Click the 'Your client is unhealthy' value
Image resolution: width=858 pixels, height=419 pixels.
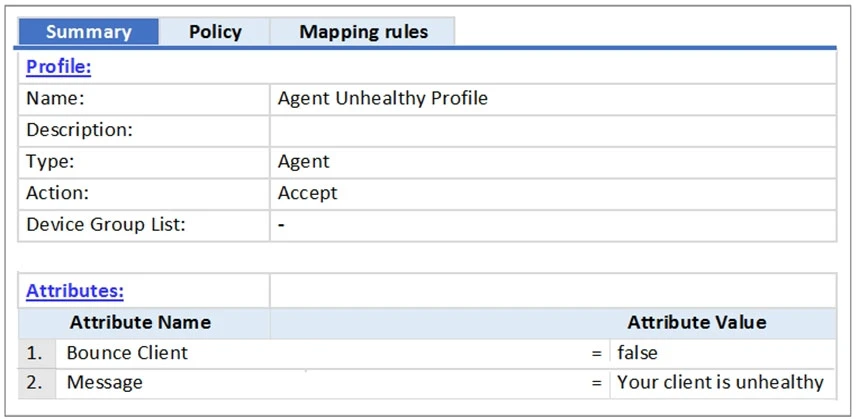tap(720, 383)
